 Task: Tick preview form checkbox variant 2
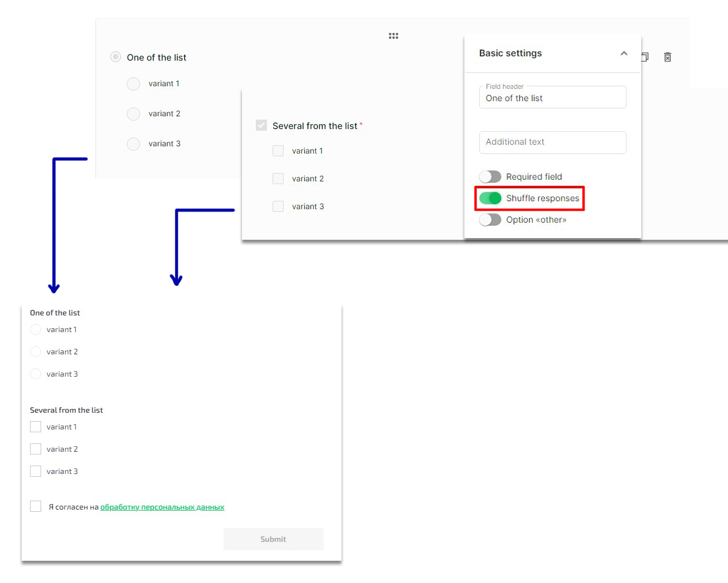(36, 449)
